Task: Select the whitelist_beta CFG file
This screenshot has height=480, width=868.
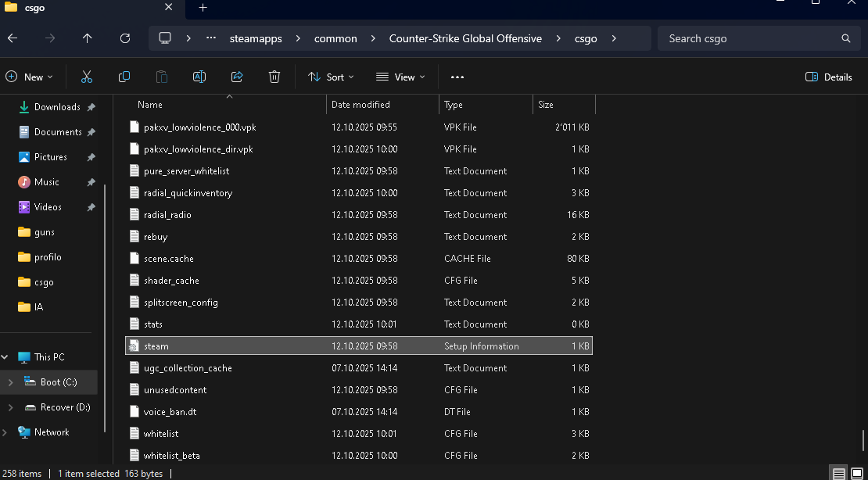Action: click(359, 456)
